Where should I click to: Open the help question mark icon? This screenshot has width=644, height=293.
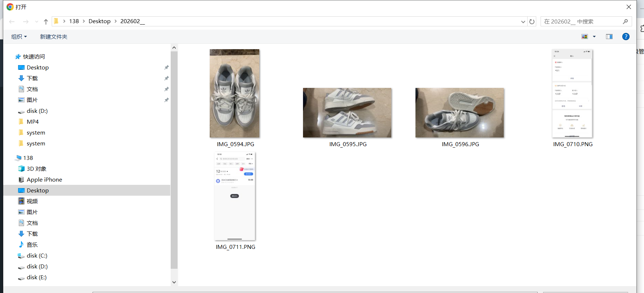click(626, 37)
